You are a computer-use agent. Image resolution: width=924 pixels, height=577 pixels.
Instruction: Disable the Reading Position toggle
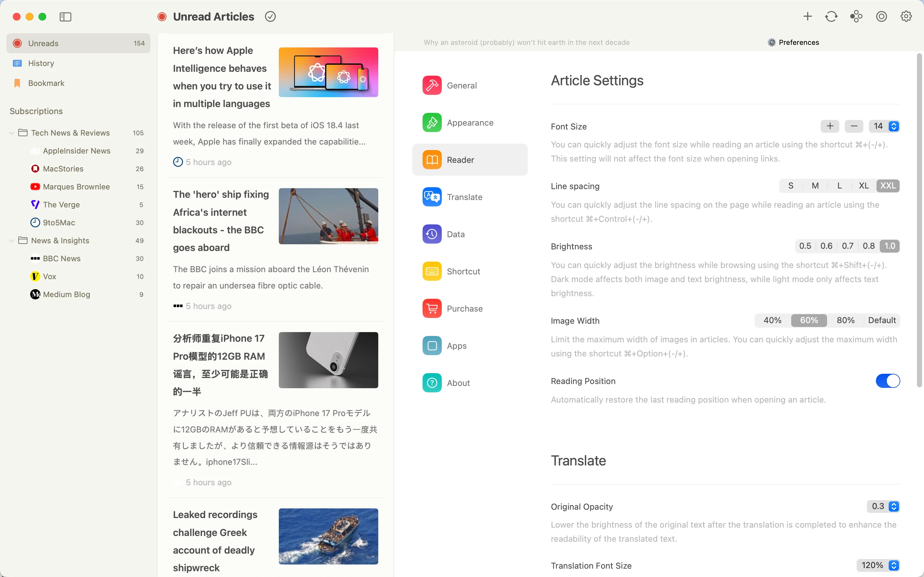(x=888, y=380)
